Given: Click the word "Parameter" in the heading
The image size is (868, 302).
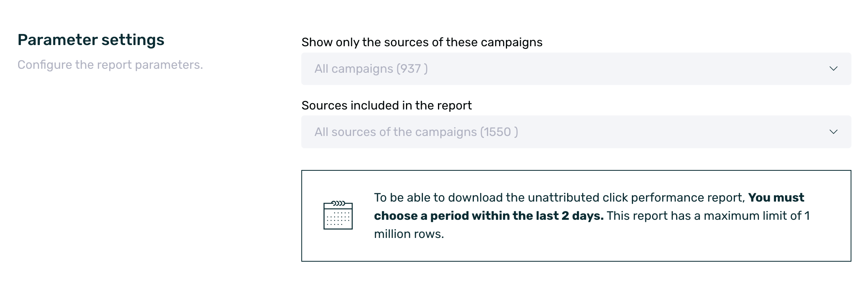Looking at the screenshot, I should click(x=58, y=40).
